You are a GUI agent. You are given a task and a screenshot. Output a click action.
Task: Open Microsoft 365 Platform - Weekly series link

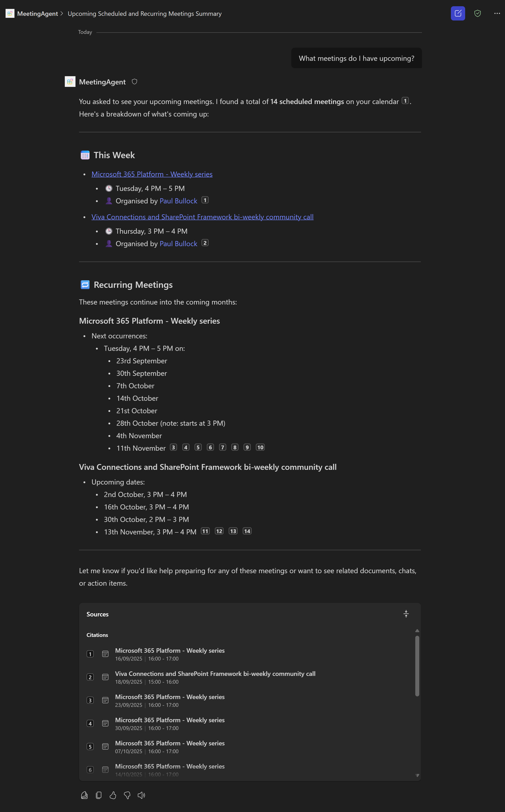pyautogui.click(x=152, y=174)
